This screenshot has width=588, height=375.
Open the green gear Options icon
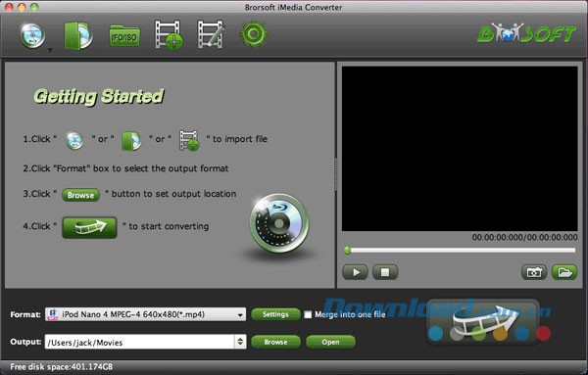tap(254, 34)
